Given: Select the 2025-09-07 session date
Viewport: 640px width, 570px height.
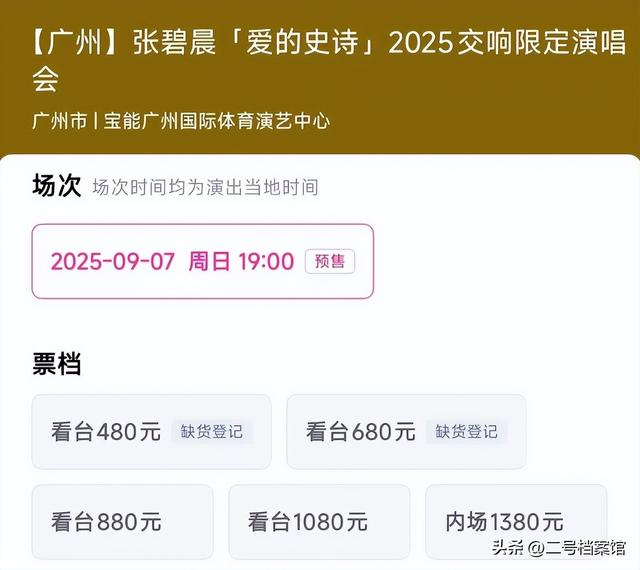Looking at the screenshot, I should point(113,262).
